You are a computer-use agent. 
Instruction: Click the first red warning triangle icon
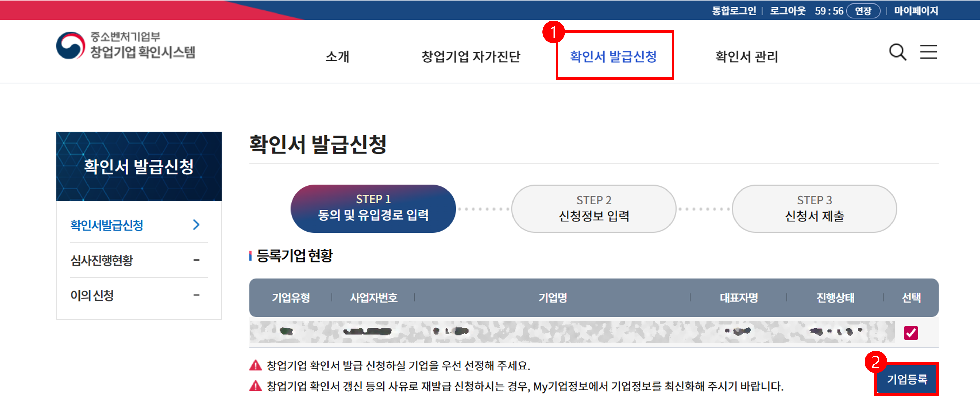[x=256, y=365]
